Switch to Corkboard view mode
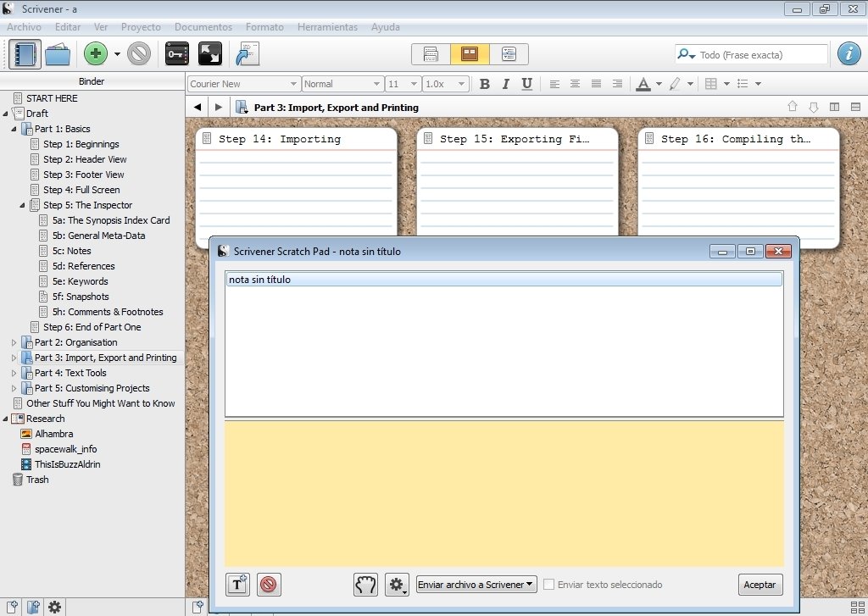 [x=470, y=53]
